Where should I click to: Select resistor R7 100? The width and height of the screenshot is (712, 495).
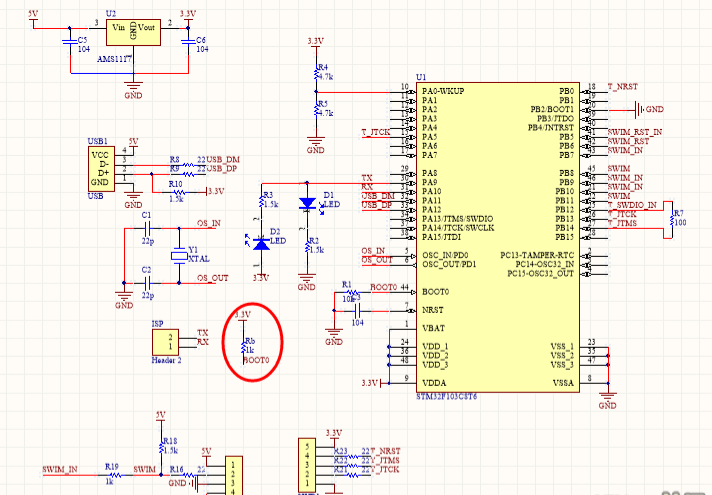click(x=672, y=219)
